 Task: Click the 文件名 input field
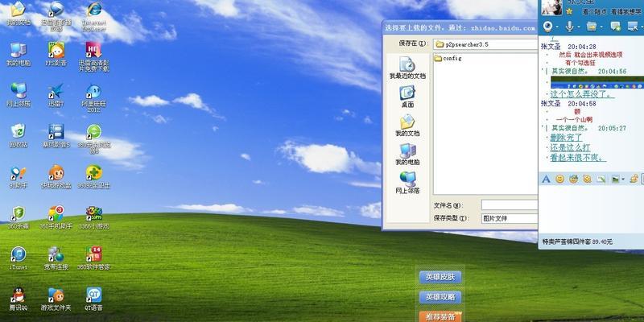pos(510,205)
